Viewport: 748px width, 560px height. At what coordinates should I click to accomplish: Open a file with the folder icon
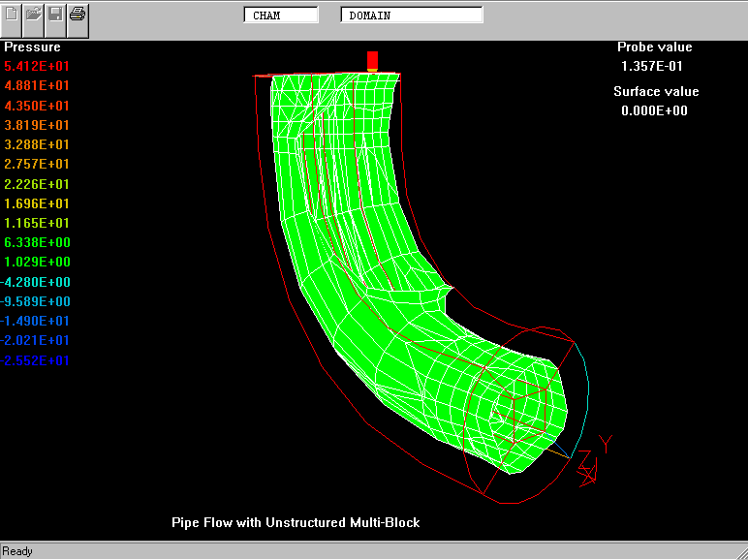(34, 15)
